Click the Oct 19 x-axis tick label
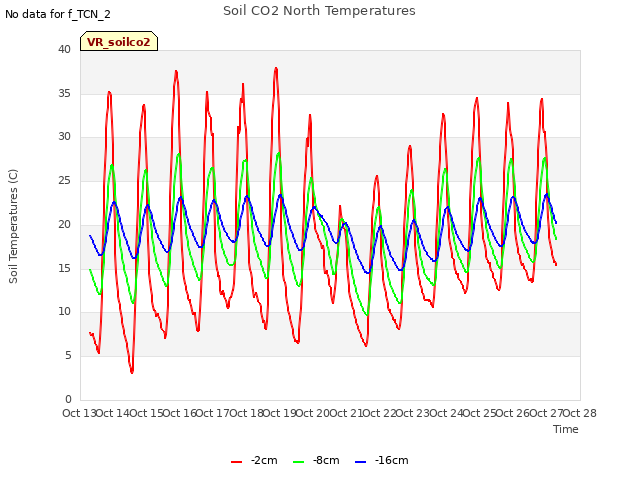640x480 pixels. point(279,413)
